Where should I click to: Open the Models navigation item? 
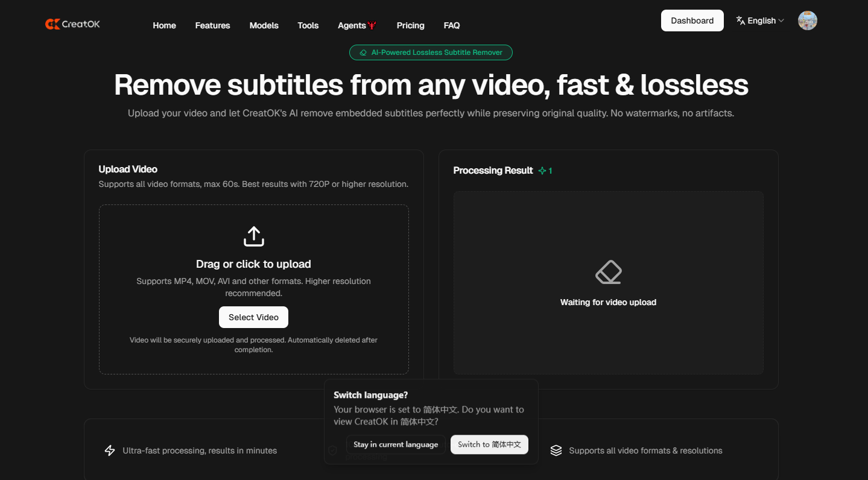(264, 25)
